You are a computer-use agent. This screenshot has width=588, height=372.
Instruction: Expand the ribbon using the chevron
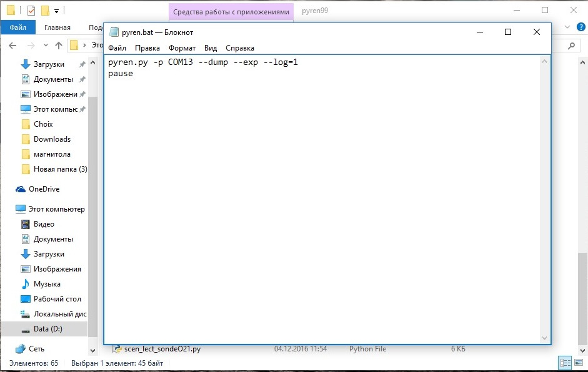[x=567, y=27]
